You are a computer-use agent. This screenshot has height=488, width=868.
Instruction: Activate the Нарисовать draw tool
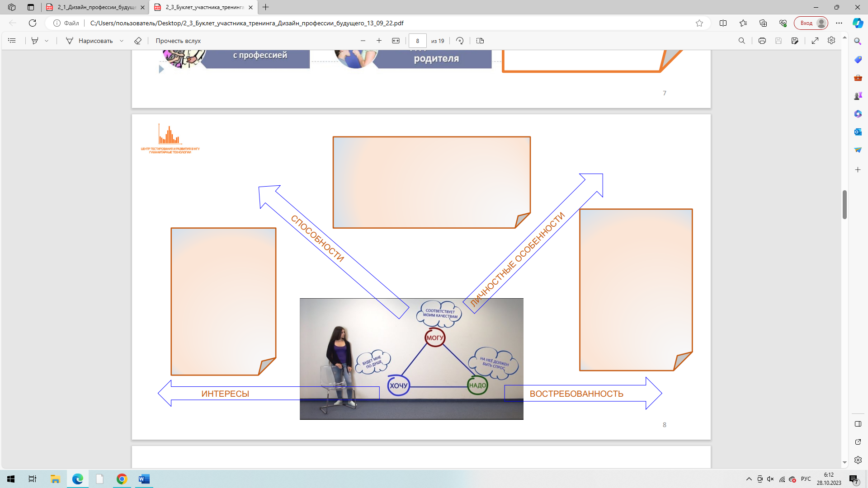point(89,41)
